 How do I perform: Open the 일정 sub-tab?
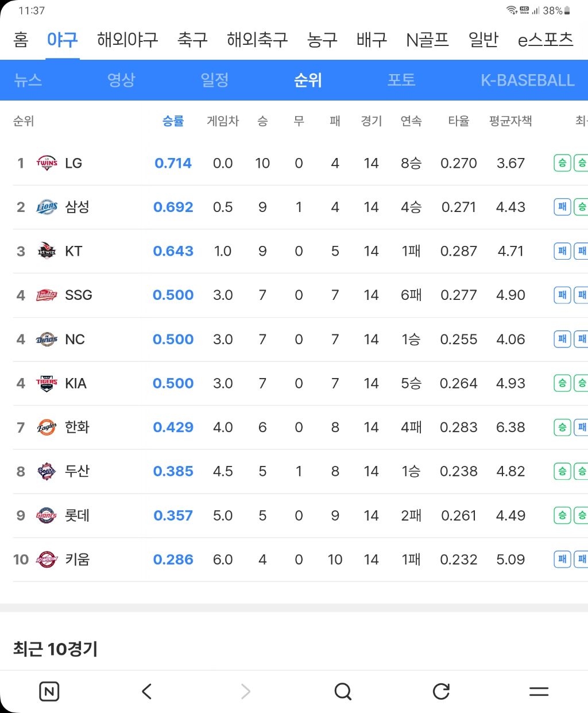pos(215,80)
